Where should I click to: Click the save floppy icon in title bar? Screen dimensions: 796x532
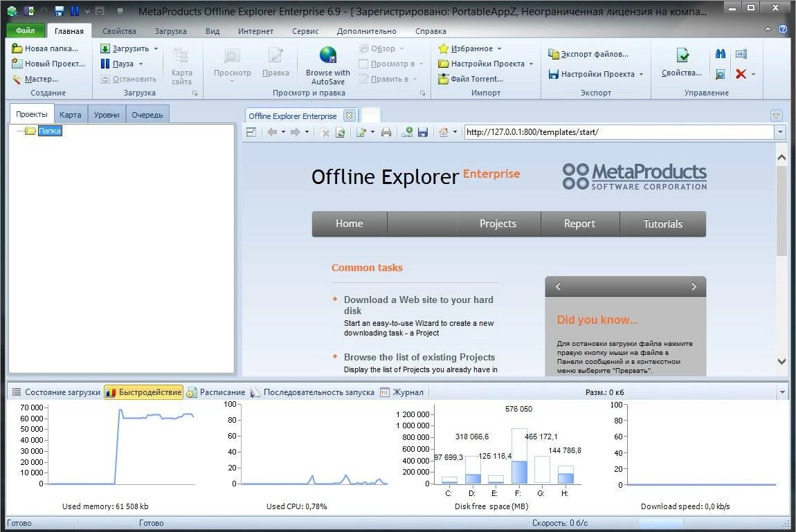coord(59,10)
